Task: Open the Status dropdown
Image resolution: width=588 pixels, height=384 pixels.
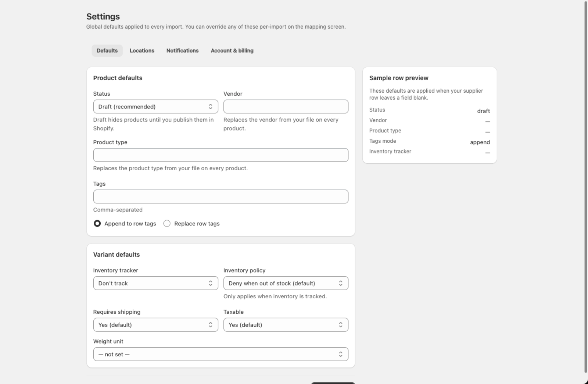Action: pyautogui.click(x=155, y=107)
